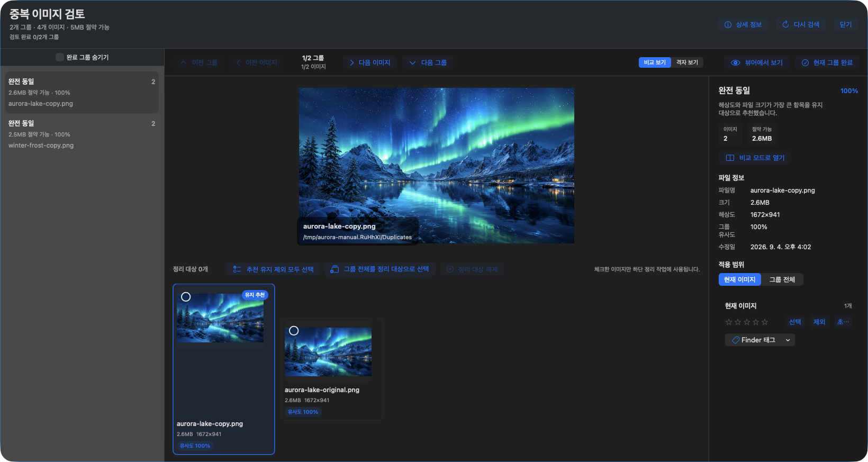Viewport: 868px width, 462px height.
Task: Click the path /tmp/aurora-manual.RuHhXI/Duplicates on the preview
Action: 357,238
